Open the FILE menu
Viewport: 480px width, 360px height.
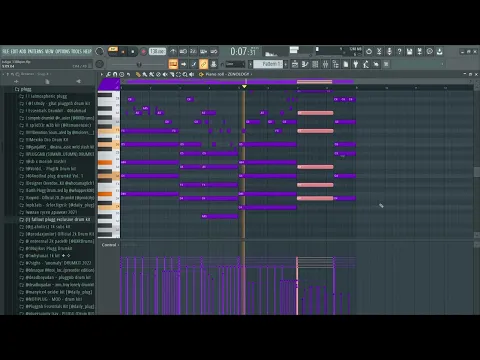click(x=6, y=51)
